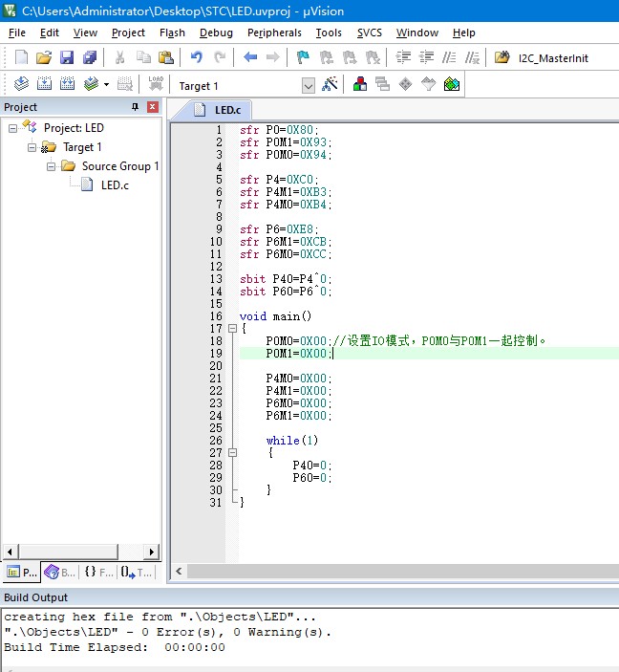619x672 pixels.
Task: Comment out the selected code
Action: tap(449, 57)
